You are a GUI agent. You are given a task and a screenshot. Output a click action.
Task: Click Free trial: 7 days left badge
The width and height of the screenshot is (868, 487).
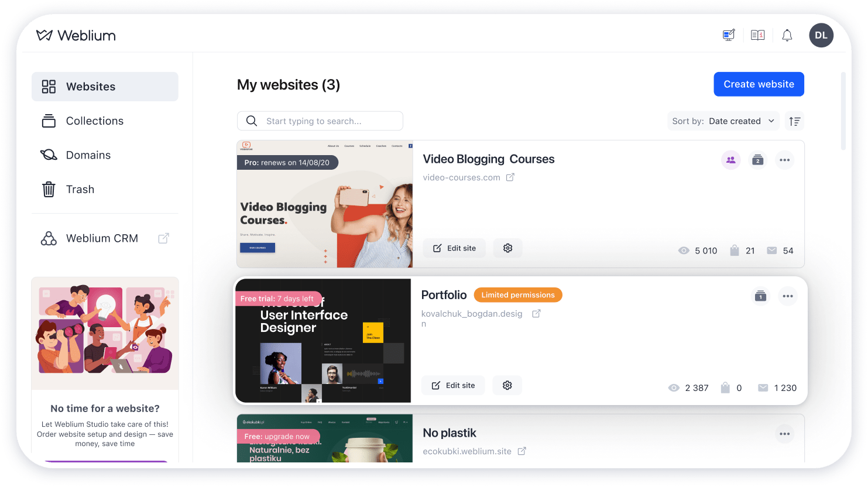pos(277,299)
